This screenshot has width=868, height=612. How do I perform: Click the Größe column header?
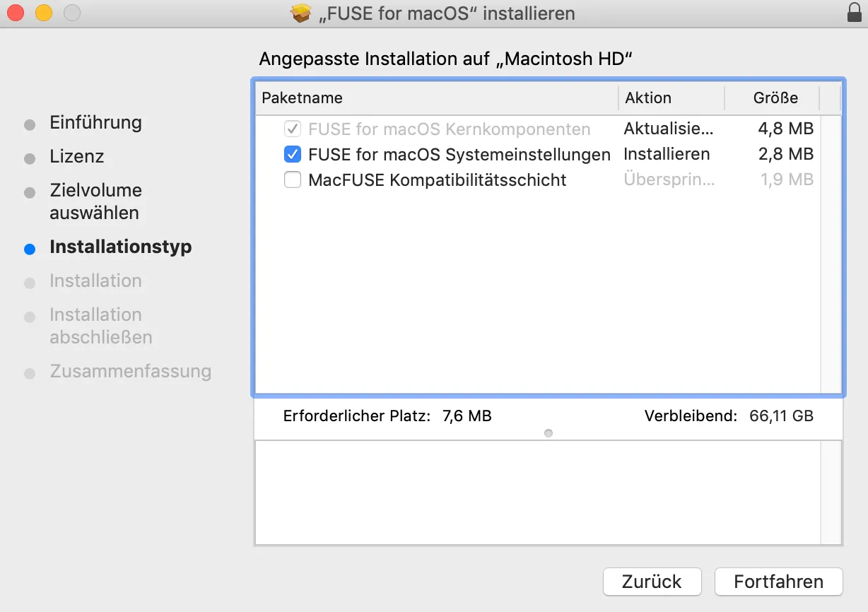pos(775,98)
